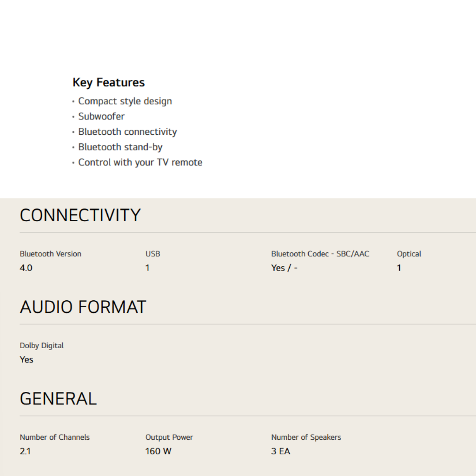Select the 4.0 Bluetooth version value

click(26, 268)
